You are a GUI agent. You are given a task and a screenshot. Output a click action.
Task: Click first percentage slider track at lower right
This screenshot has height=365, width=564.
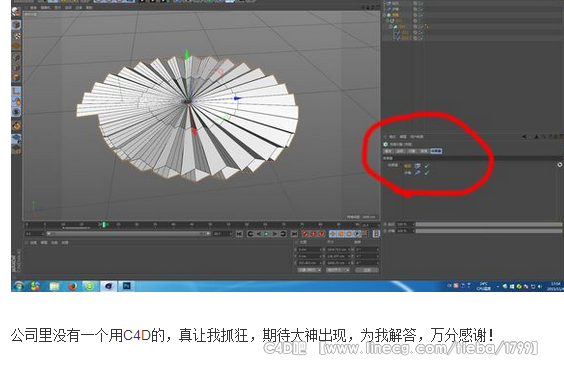click(x=489, y=224)
